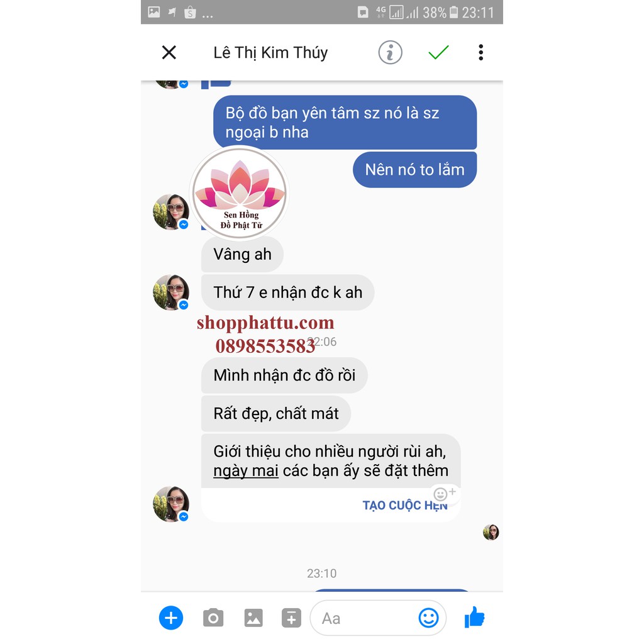Tap the blue plus more-actions button
Image resolution: width=644 pixels, height=644 pixels.
(x=171, y=618)
